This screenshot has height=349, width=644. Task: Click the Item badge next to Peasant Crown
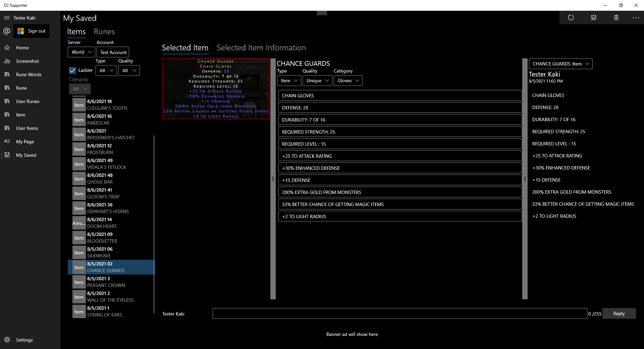click(79, 282)
